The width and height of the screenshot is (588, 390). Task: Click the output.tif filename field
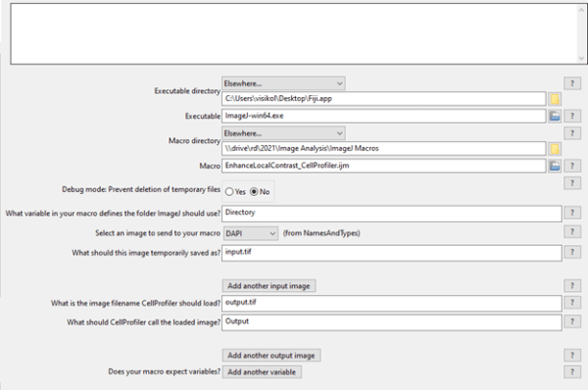[392, 304]
